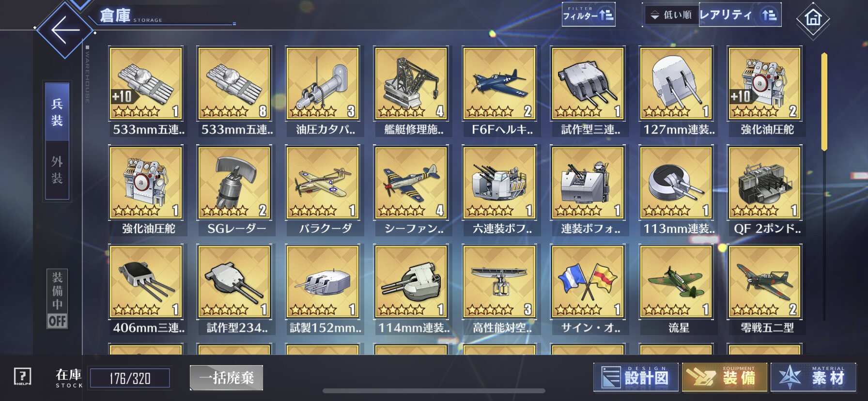Screen dimensions: 868x401
Task: Select the 油圧カタパ.. catapult equipment
Action: pos(323,91)
